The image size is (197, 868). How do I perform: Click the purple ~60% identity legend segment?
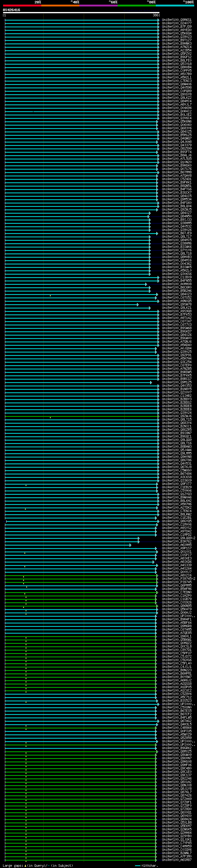click(x=99, y=6)
